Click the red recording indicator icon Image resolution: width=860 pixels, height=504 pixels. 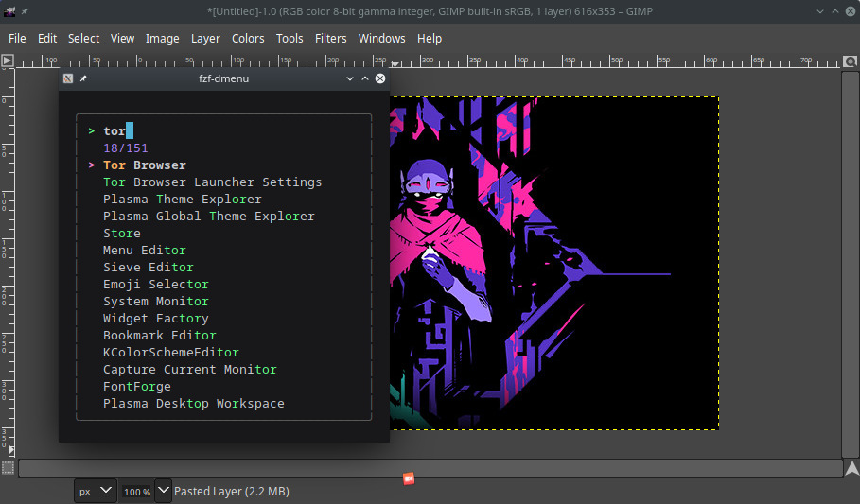408,478
